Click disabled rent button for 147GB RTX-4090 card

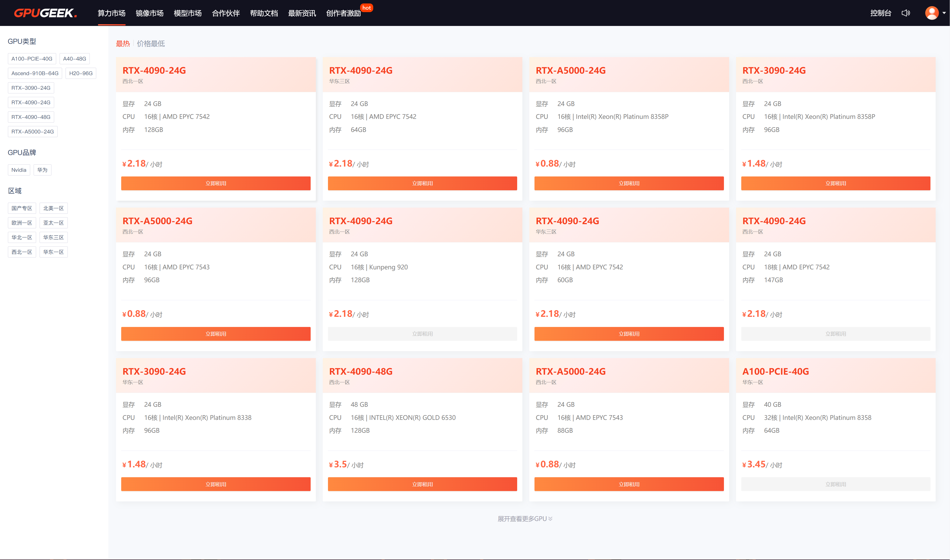(x=835, y=334)
